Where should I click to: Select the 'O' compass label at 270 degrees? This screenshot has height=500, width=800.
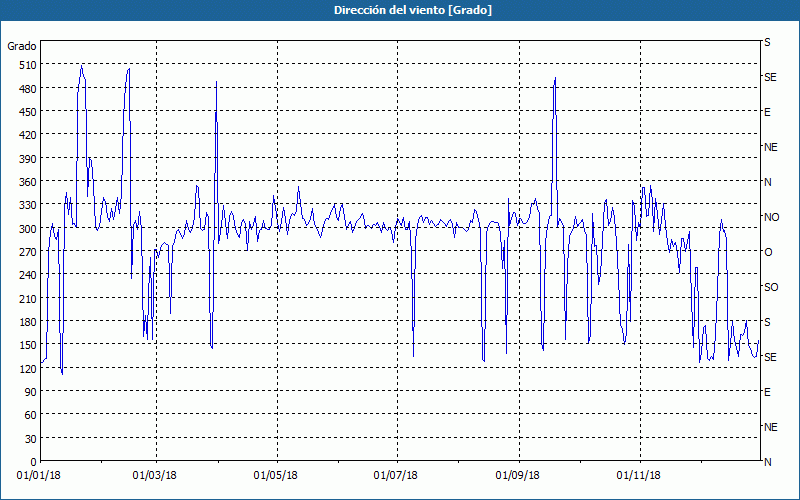(768, 253)
